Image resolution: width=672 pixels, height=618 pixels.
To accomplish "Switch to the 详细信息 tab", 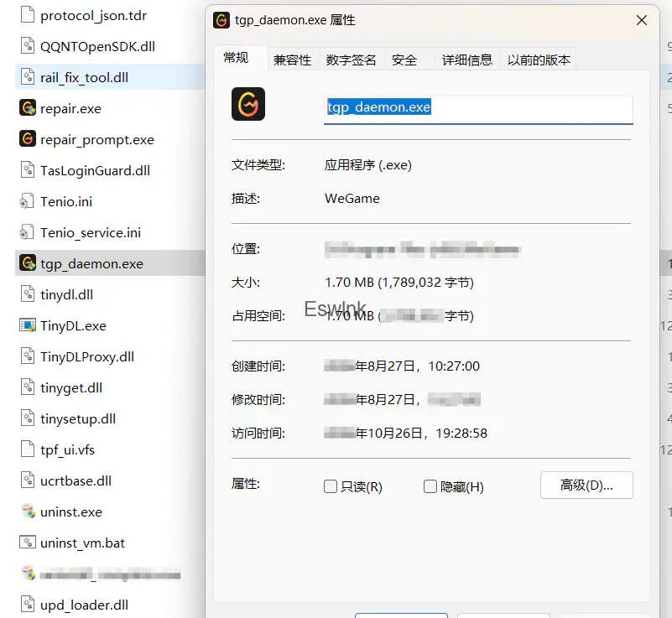I will click(x=467, y=60).
